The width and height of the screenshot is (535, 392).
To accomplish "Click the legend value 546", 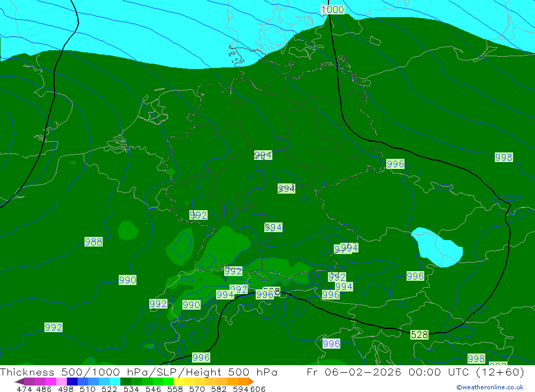I will 153,389.
